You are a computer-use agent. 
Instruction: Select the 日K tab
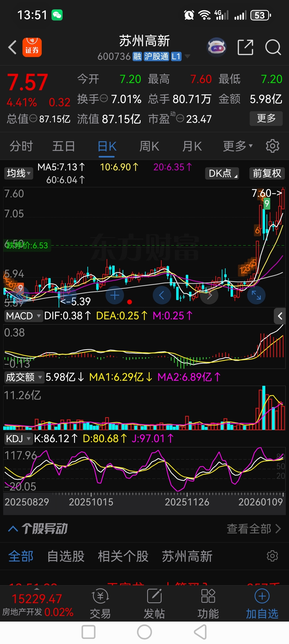[107, 146]
